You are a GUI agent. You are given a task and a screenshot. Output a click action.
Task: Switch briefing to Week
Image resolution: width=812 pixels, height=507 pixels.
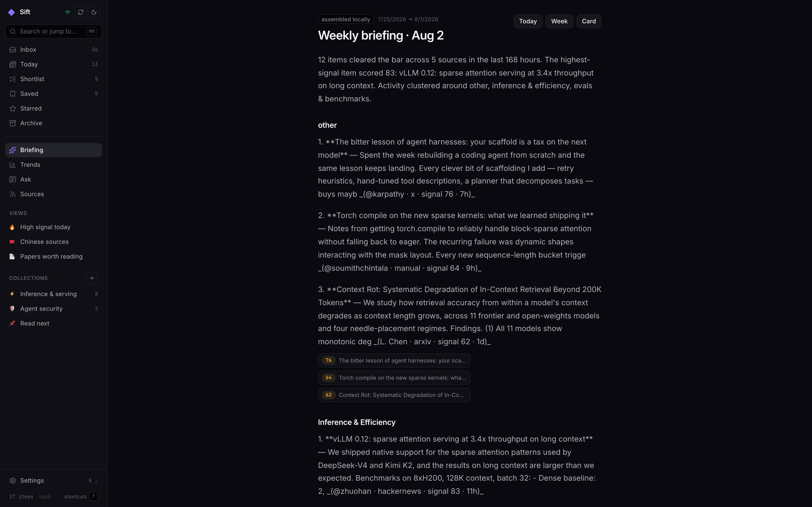tap(559, 22)
